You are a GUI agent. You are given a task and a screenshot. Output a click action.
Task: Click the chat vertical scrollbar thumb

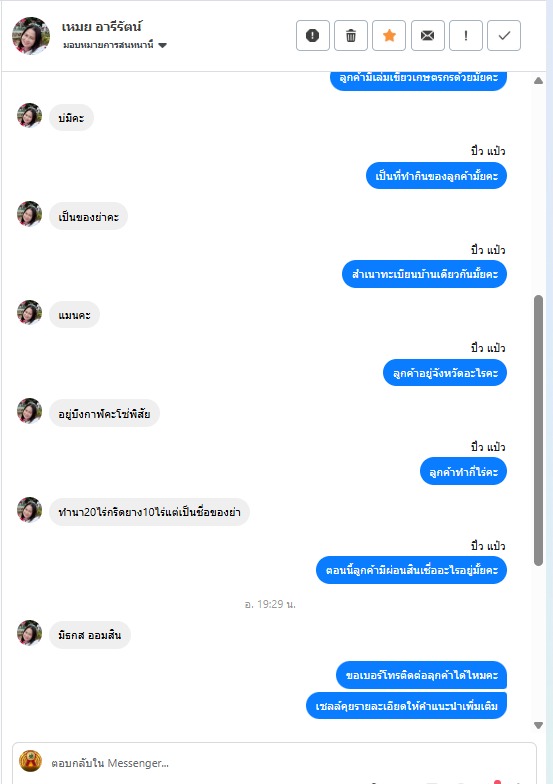tap(538, 430)
